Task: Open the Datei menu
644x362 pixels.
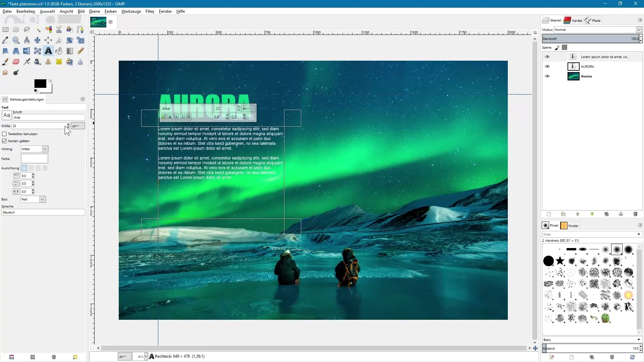Action: (x=7, y=11)
